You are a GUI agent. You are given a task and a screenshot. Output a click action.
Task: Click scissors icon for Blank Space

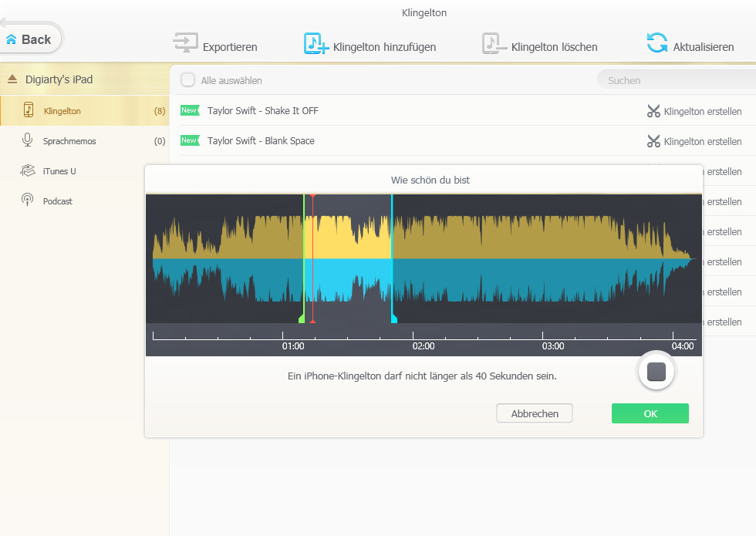[653, 141]
